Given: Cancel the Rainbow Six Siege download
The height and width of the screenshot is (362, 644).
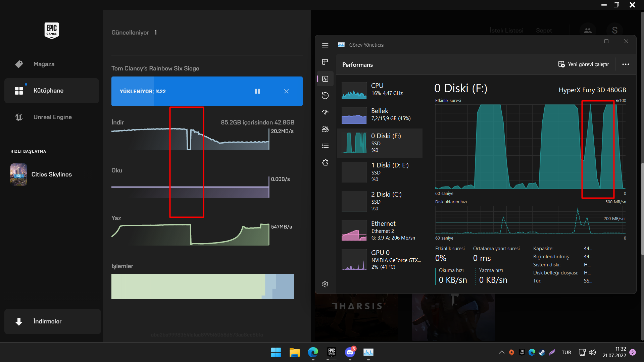Looking at the screenshot, I should point(286,91).
